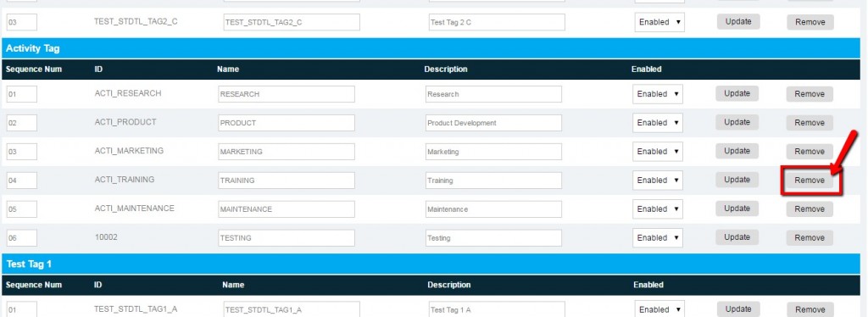Edit sequence number 01 of TEST_STDTL_TAG1_A
The image size is (868, 317).
point(21,310)
